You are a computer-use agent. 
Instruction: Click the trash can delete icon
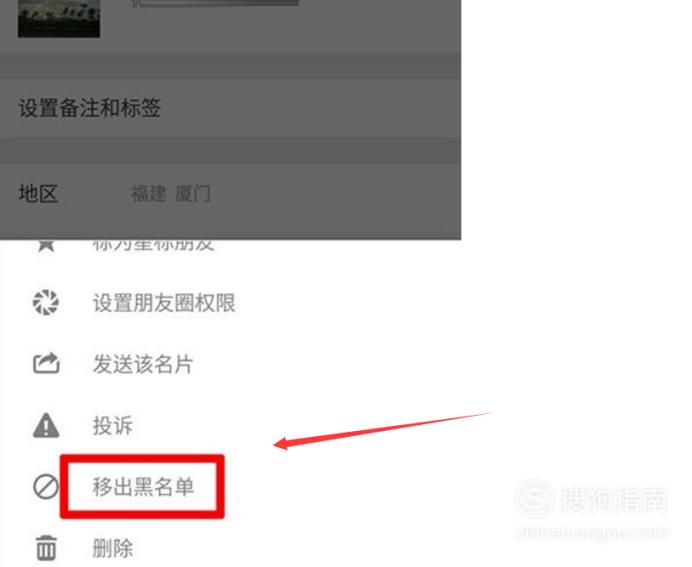point(46,548)
